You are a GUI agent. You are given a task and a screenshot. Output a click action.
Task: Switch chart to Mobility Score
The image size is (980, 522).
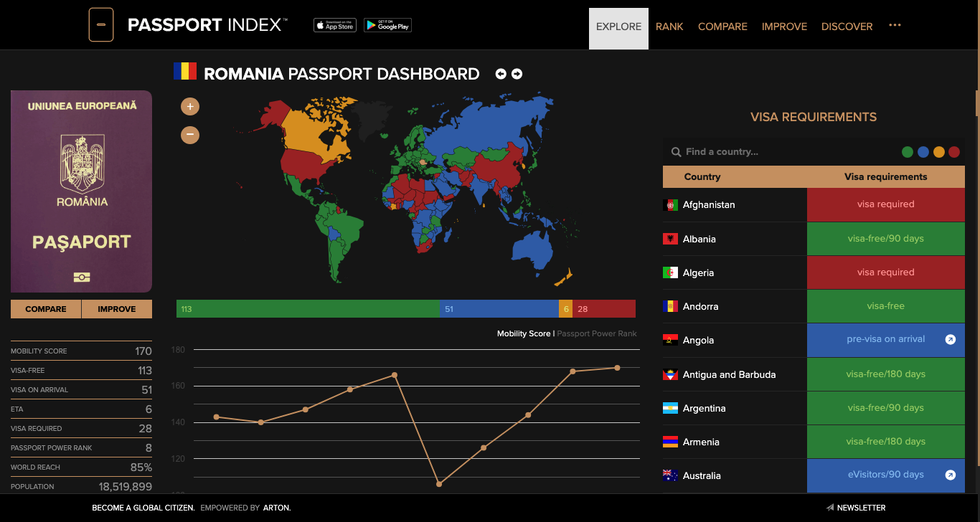click(x=524, y=333)
